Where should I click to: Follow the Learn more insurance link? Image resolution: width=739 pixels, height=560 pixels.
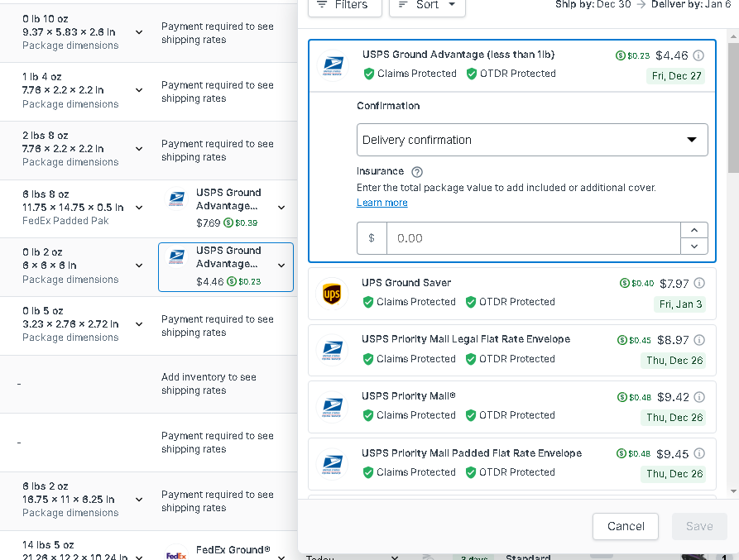point(381,203)
